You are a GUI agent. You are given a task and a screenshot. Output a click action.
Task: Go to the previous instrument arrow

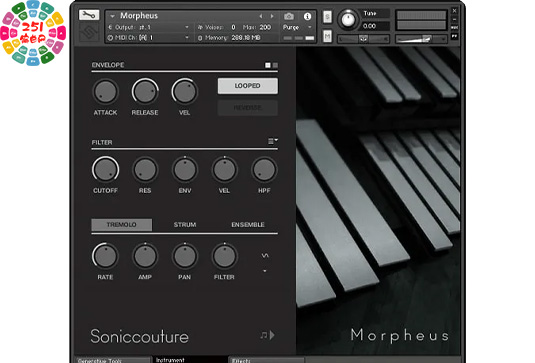point(261,16)
